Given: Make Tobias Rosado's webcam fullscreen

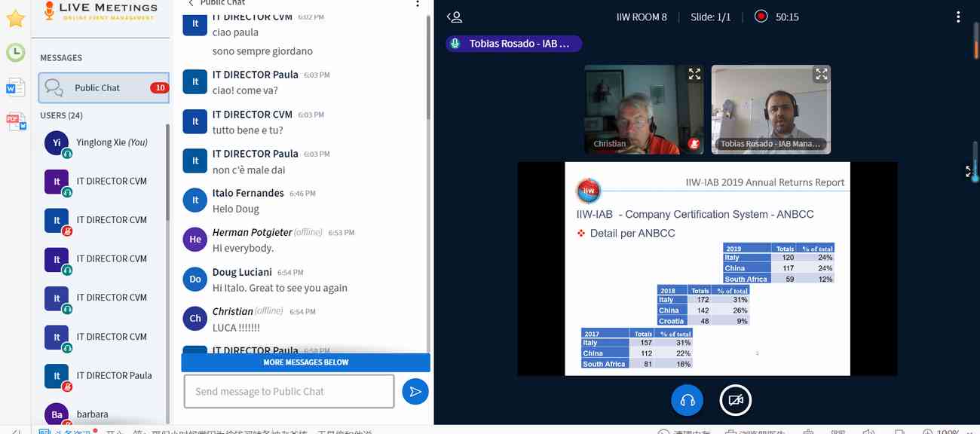Looking at the screenshot, I should 821,74.
